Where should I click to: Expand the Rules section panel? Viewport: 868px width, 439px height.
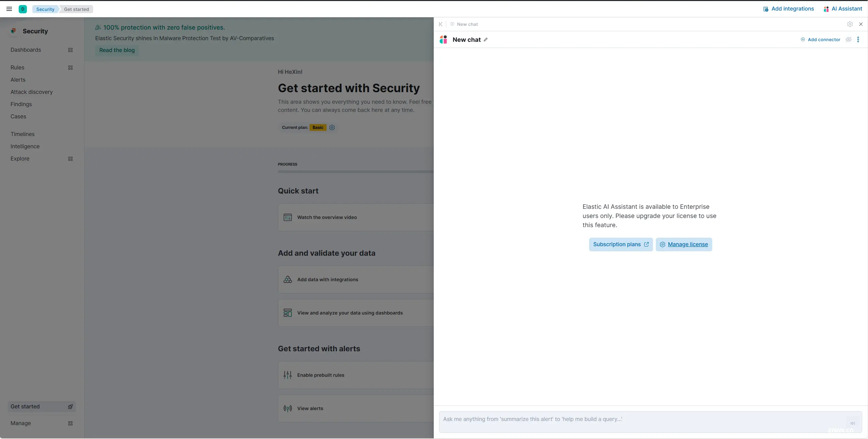coord(70,68)
